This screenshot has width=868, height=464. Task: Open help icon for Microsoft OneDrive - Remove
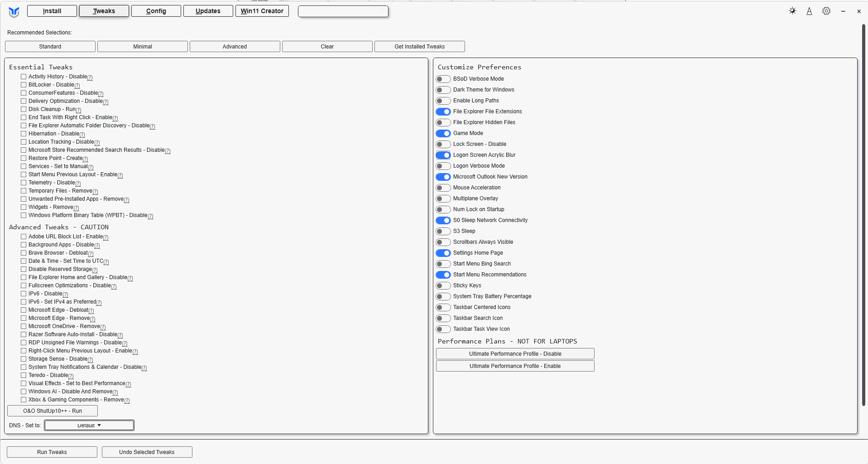point(103,327)
